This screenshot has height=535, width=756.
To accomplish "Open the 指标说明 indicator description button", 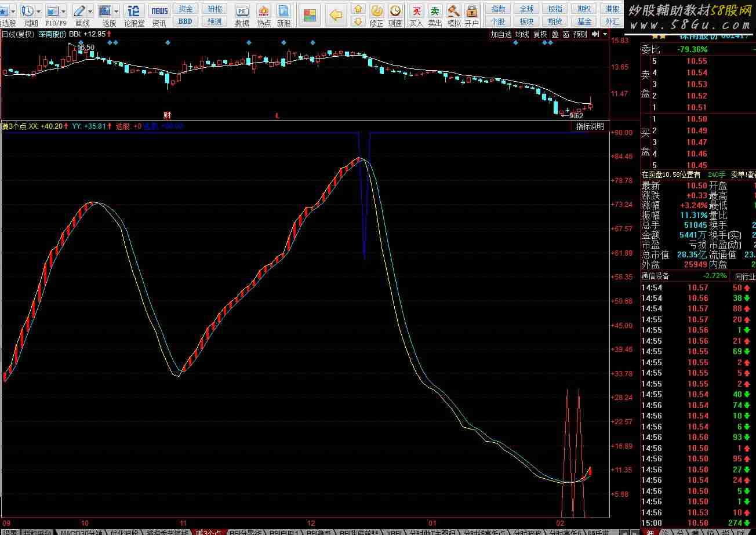I will click(x=590, y=126).
